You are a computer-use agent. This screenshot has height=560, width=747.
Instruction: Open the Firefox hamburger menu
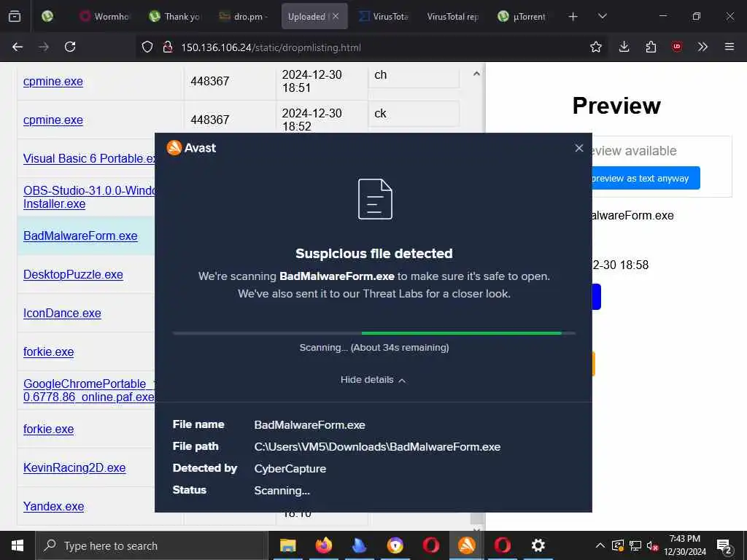coord(729,47)
